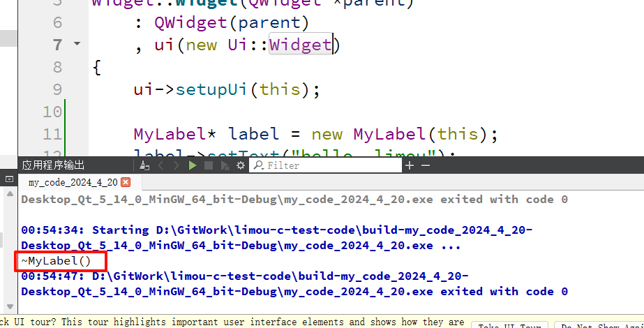
Task: Close the my_code_2024_4_20 output tab
Action: click(x=126, y=182)
